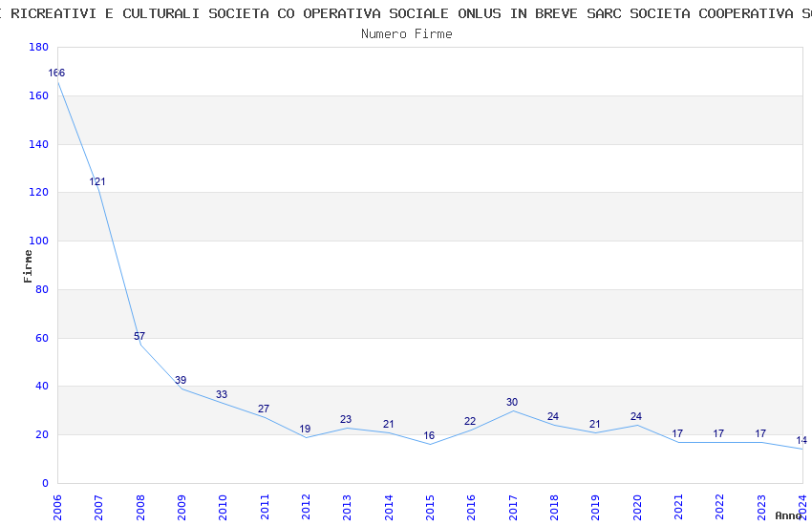Select the x-axis year label 2008
The width and height of the screenshot is (812, 525).
pyautogui.click(x=140, y=508)
